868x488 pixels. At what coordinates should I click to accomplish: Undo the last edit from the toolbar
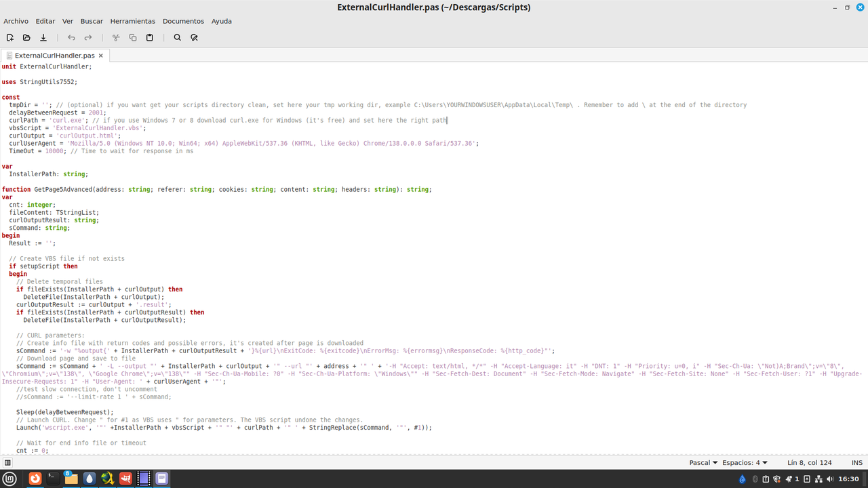[71, 38]
